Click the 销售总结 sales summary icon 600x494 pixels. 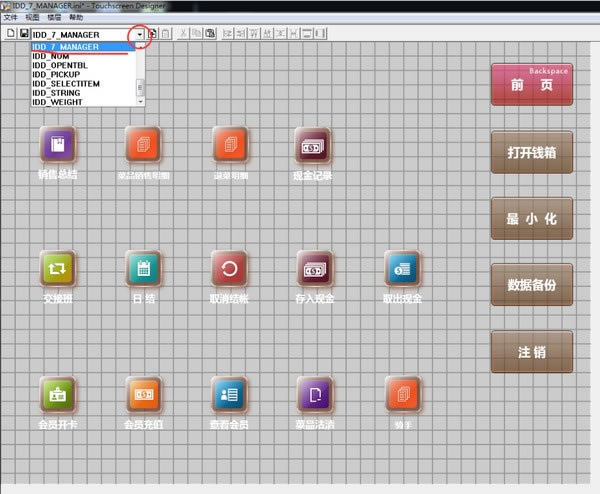57,145
